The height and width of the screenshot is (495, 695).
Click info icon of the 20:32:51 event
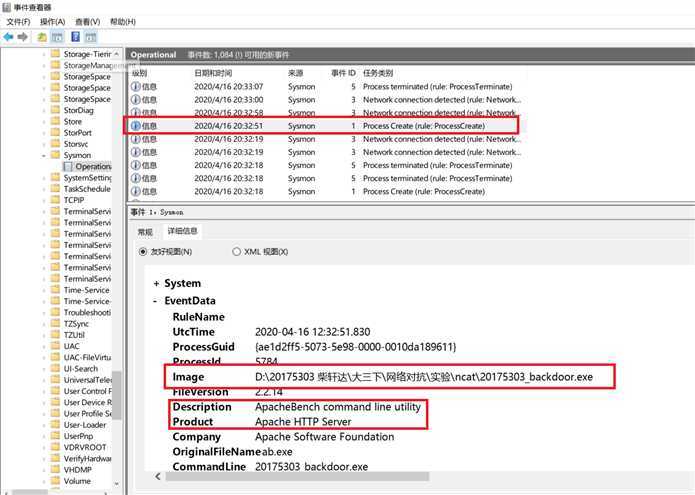[136, 126]
